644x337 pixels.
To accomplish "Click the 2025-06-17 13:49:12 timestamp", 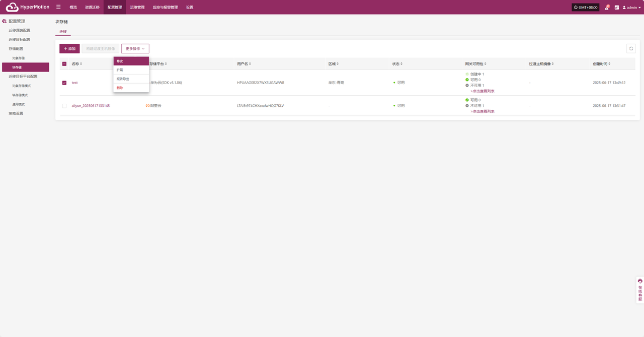I will click(609, 83).
